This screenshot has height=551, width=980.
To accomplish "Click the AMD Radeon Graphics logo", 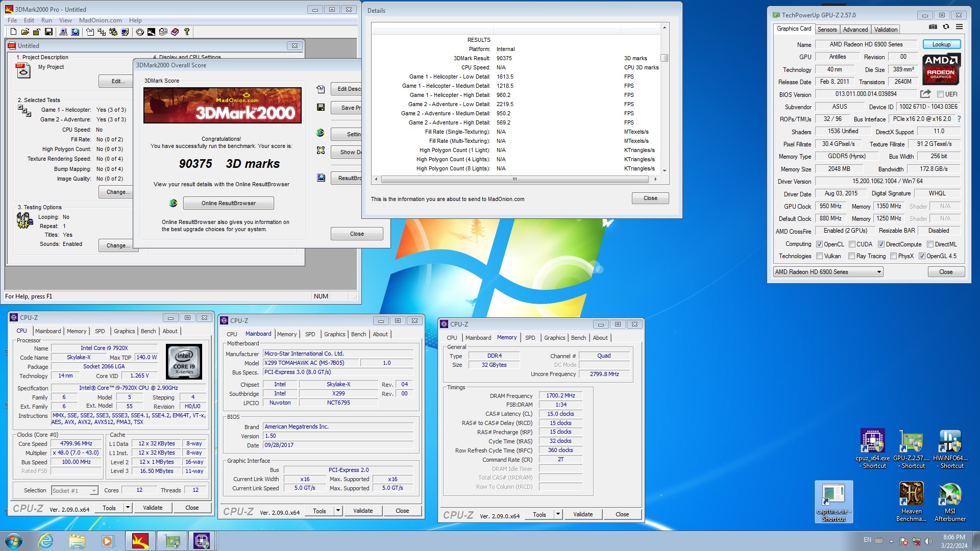I will point(941,69).
